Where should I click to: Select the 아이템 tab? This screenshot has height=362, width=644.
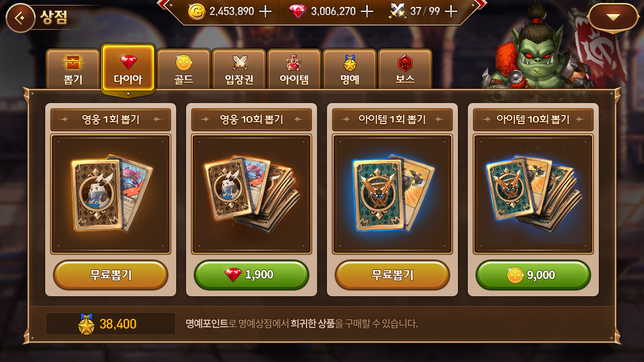pos(294,69)
